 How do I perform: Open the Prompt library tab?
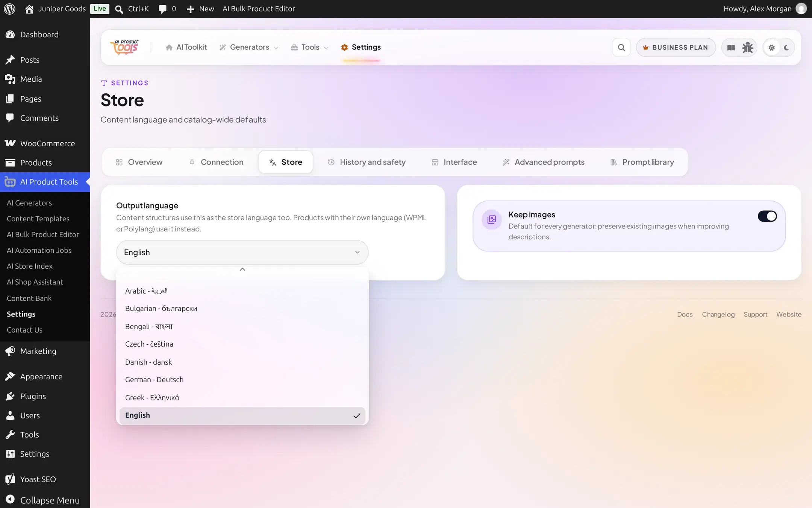642,162
